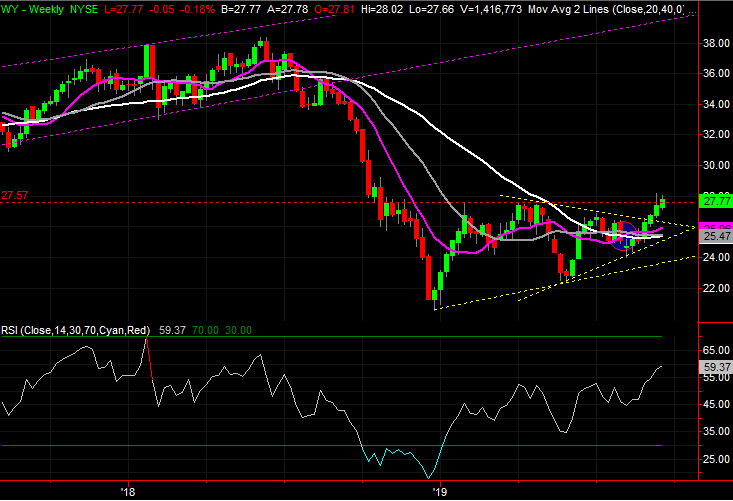This screenshot has height=501, width=733.
Task: Click the gray 25.47 moving average tag
Action: click(717, 236)
